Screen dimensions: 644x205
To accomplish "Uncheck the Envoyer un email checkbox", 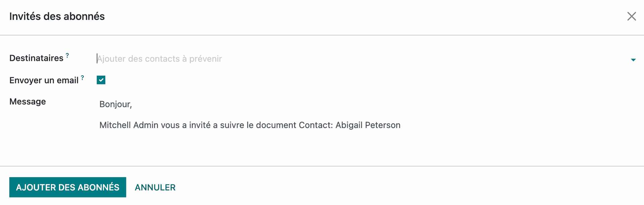I will point(101,80).
